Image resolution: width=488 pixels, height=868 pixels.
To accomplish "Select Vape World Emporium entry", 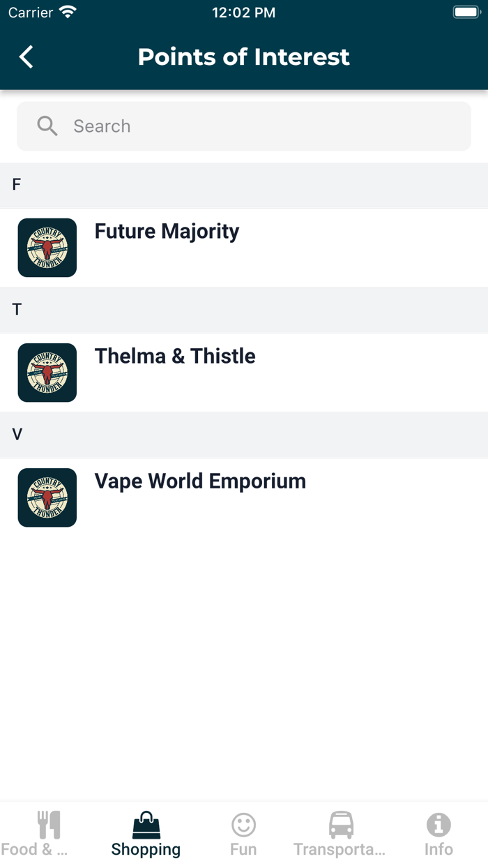I will (200, 481).
